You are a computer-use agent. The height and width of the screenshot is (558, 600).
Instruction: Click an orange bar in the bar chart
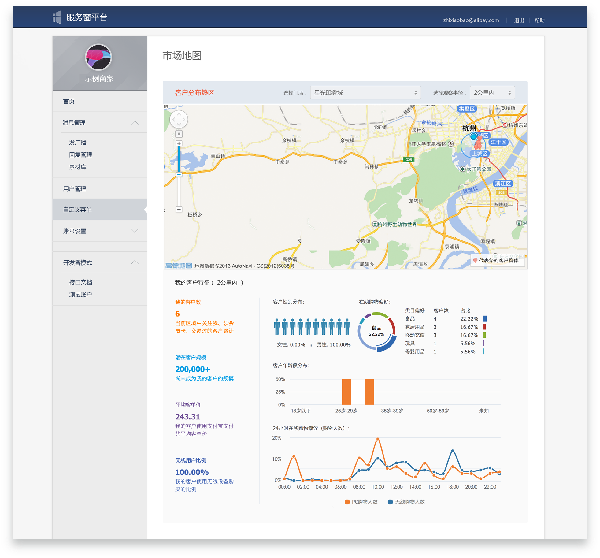346,391
